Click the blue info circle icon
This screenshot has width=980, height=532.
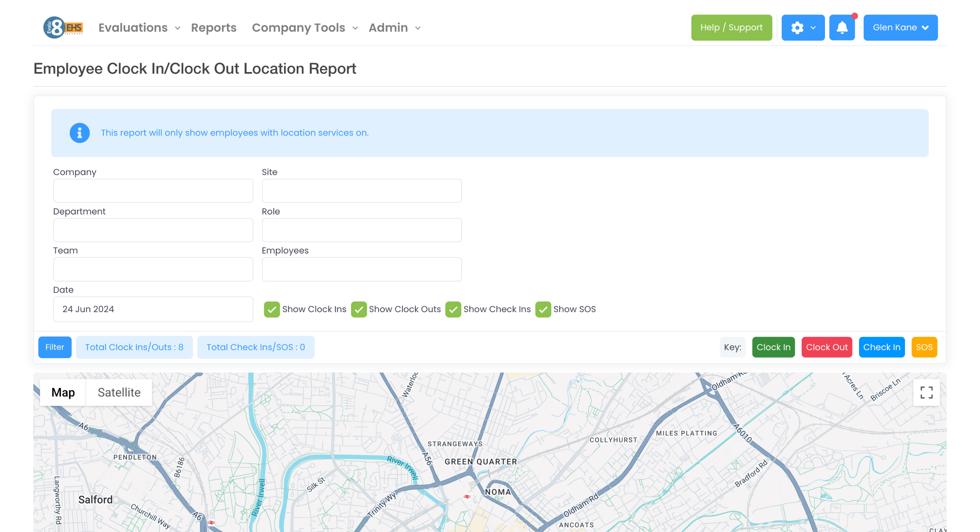point(80,133)
